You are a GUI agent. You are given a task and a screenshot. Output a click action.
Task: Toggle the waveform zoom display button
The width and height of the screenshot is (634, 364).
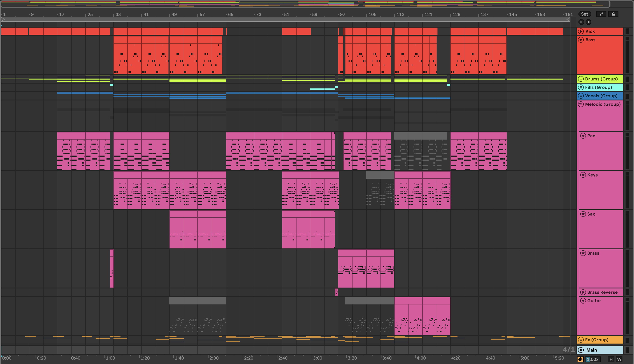tap(580, 360)
